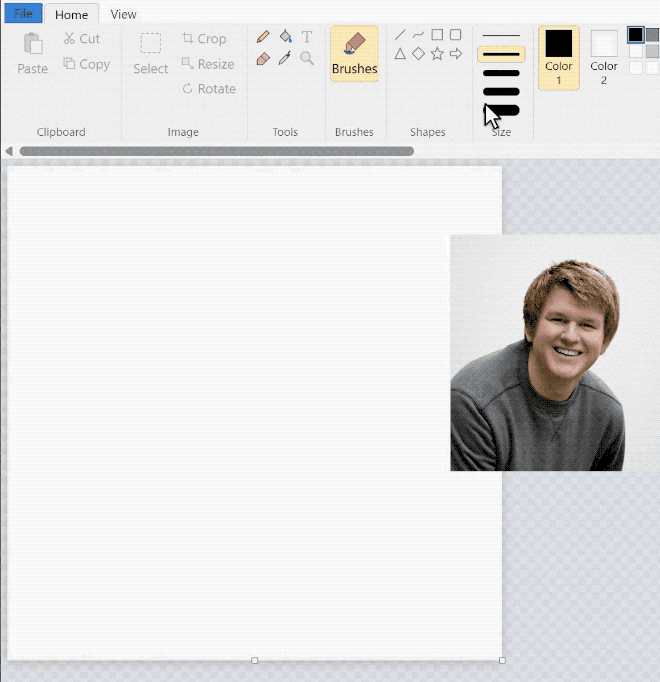Choose the second line size option
The height and width of the screenshot is (682, 660).
tap(501, 54)
